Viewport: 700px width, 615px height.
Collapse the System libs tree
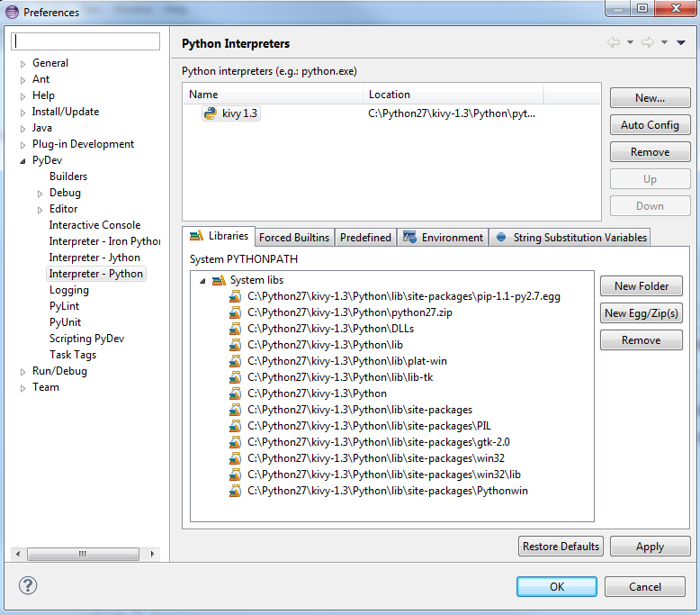(202, 281)
